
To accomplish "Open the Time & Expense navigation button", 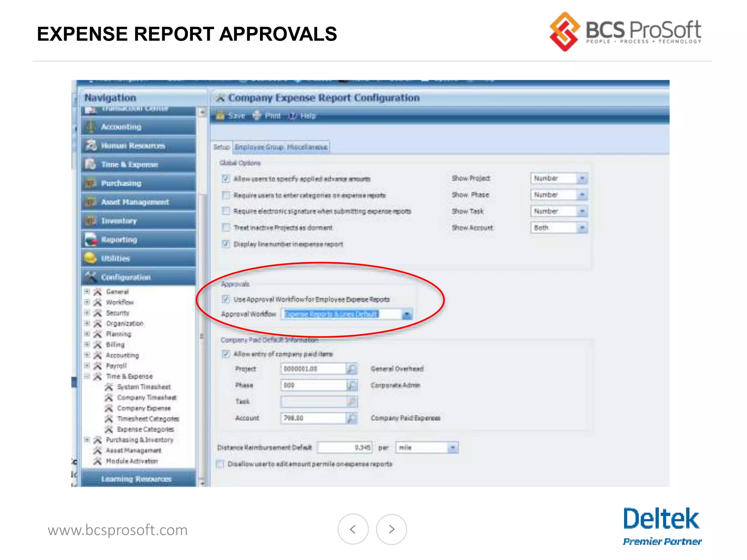I will coord(138,164).
